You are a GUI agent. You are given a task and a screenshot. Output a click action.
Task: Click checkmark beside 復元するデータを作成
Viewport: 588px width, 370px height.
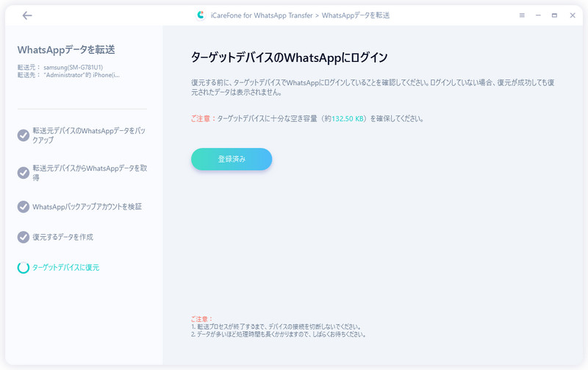click(x=24, y=237)
